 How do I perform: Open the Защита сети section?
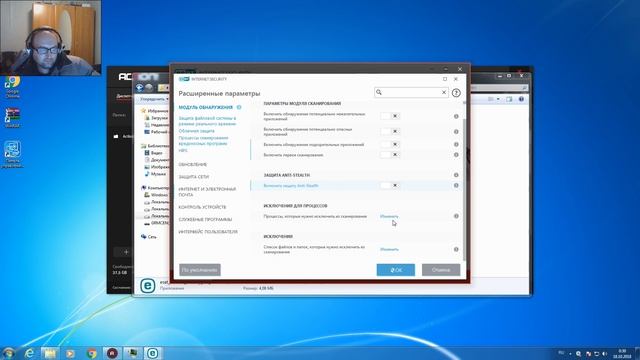tap(193, 177)
